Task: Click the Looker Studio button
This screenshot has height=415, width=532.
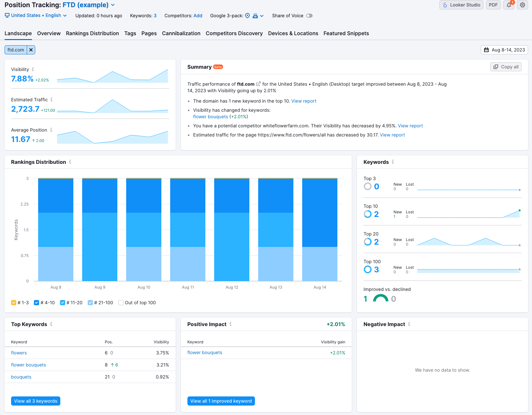Action: pos(461,5)
